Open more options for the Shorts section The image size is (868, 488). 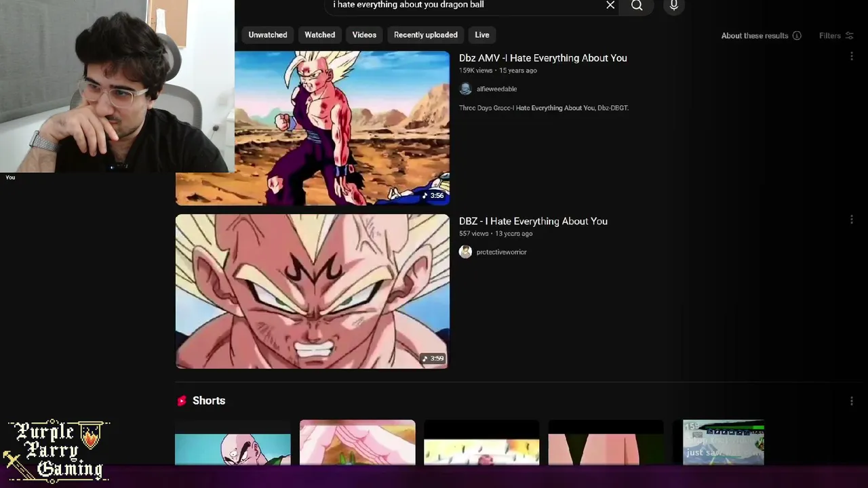pyautogui.click(x=852, y=401)
